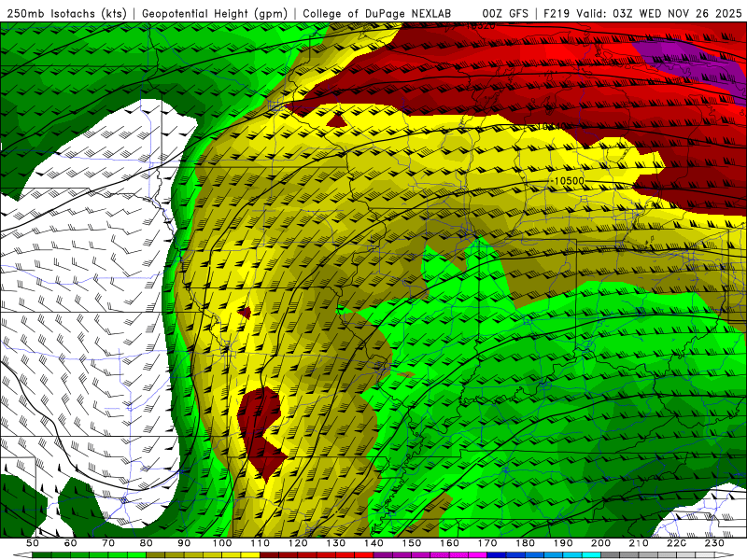The height and width of the screenshot is (560, 747).
Task: Click the 'College of DuPage NEXLAB' label
Action: point(376,13)
